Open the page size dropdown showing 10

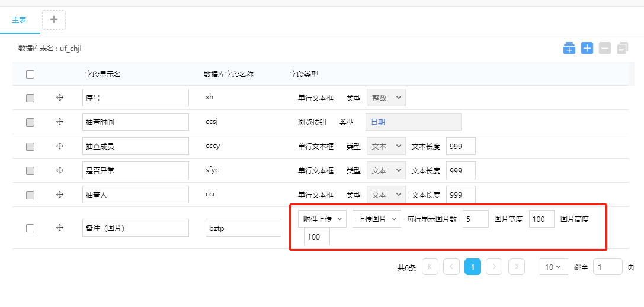pos(553,267)
